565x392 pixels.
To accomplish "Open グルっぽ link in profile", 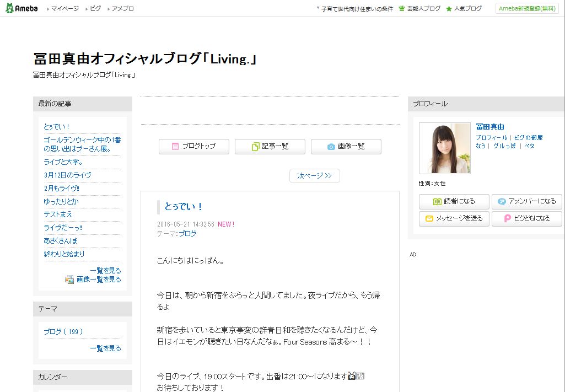I will [x=504, y=146].
